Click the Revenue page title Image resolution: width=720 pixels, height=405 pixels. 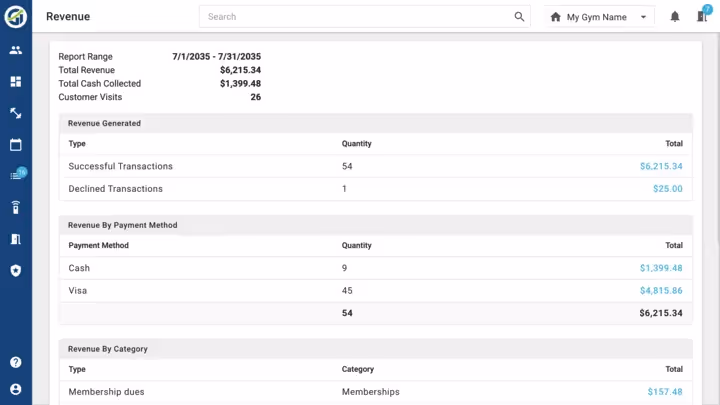coord(68,17)
